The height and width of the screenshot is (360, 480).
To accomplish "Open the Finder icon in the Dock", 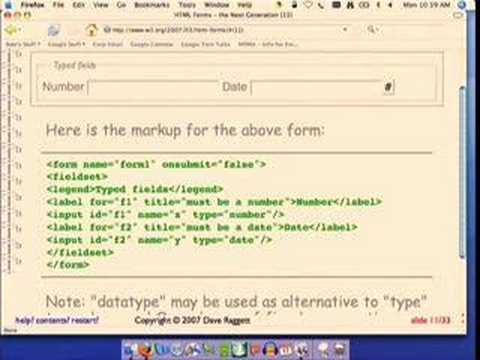I will click(130, 350).
